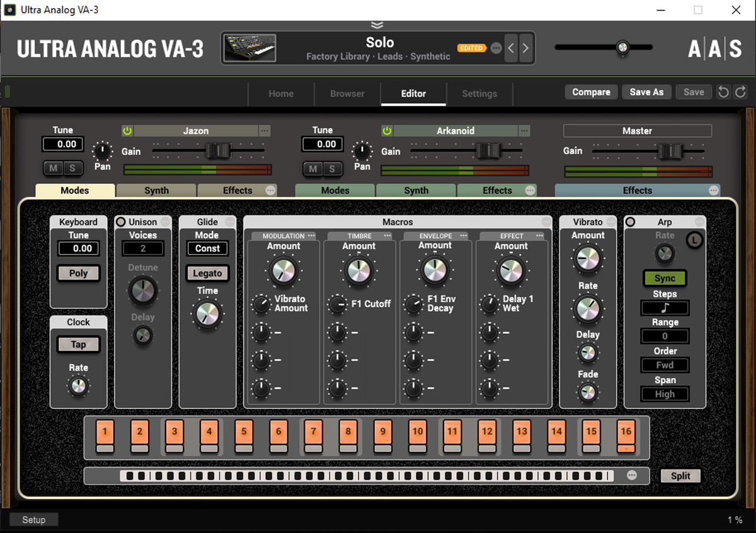Click the synth thumbnail in preset display
This screenshot has height=533, width=756.
pyautogui.click(x=250, y=48)
